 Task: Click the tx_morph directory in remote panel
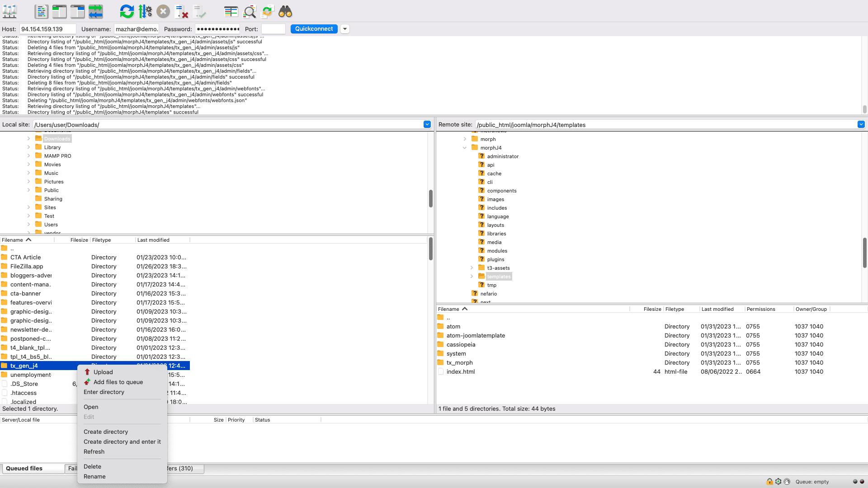pos(460,363)
